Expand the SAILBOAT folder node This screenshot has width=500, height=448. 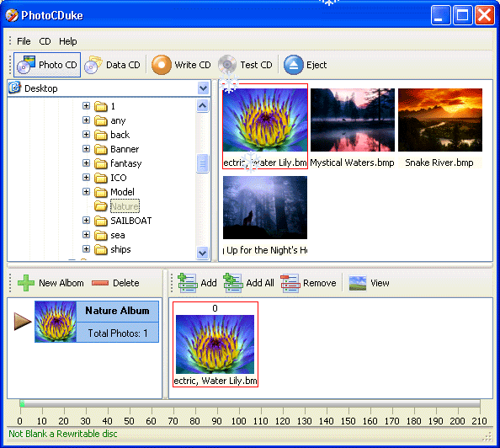tap(86, 220)
